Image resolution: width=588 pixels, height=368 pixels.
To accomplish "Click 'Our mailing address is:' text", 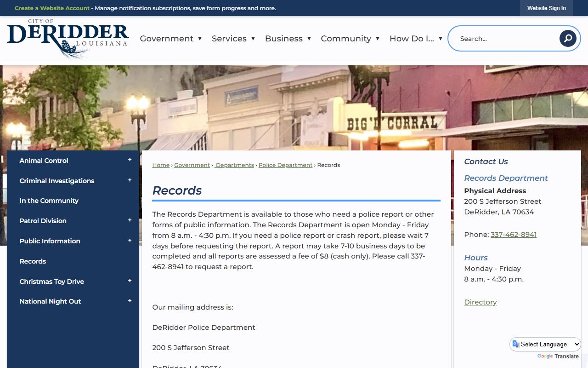I will point(193,307).
